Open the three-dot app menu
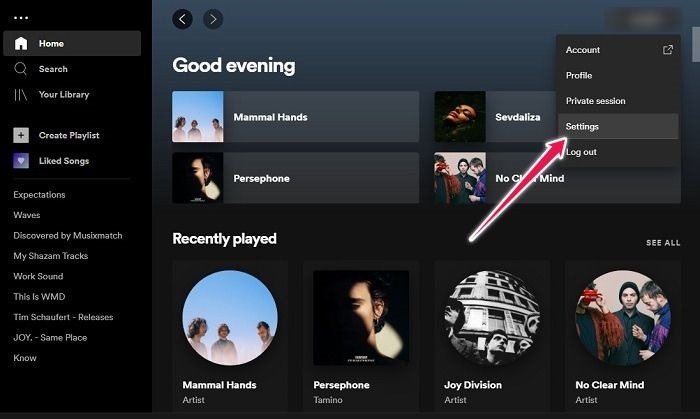The width and height of the screenshot is (700, 419). click(x=21, y=18)
